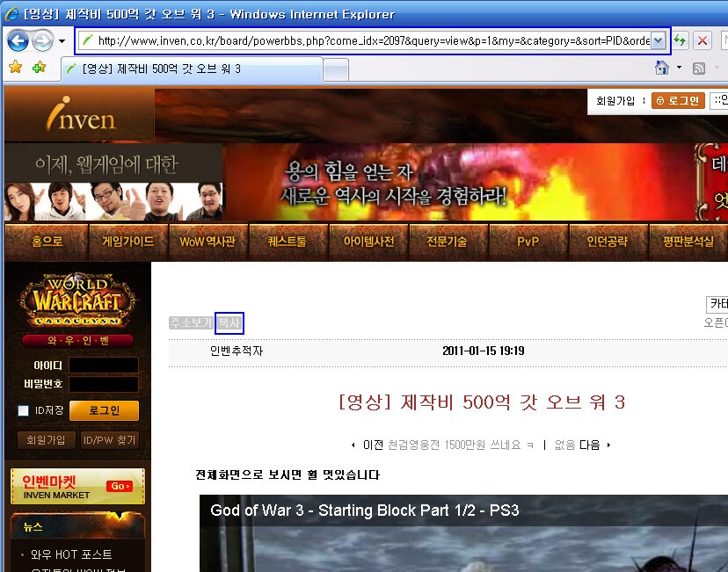Click 회원가입 link in top header
Image resolution: width=728 pixels, height=572 pixels.
(615, 101)
